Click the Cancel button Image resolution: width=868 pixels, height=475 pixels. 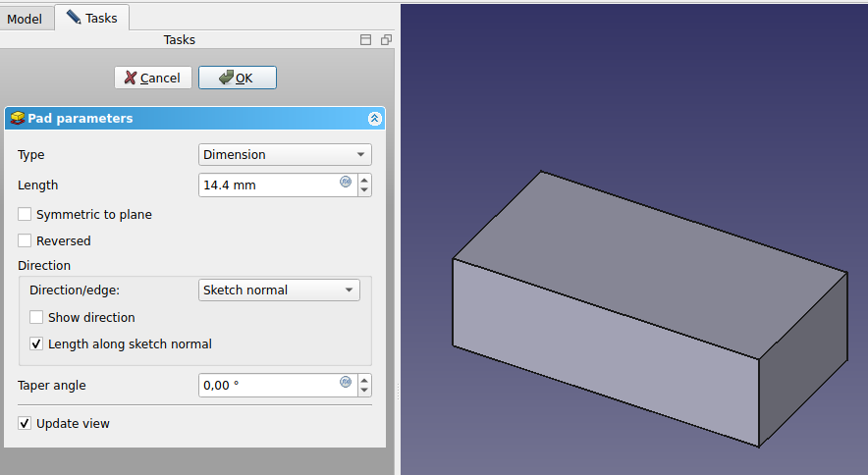click(153, 78)
